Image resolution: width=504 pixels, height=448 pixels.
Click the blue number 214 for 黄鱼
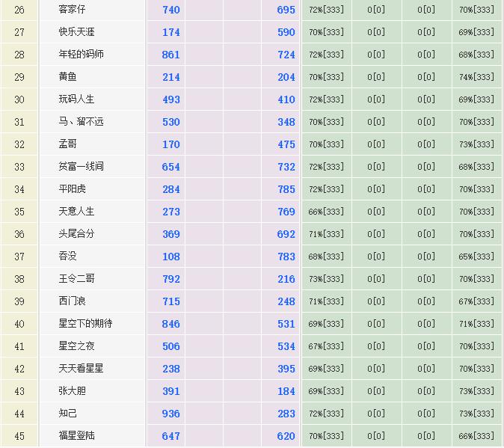pyautogui.click(x=170, y=77)
